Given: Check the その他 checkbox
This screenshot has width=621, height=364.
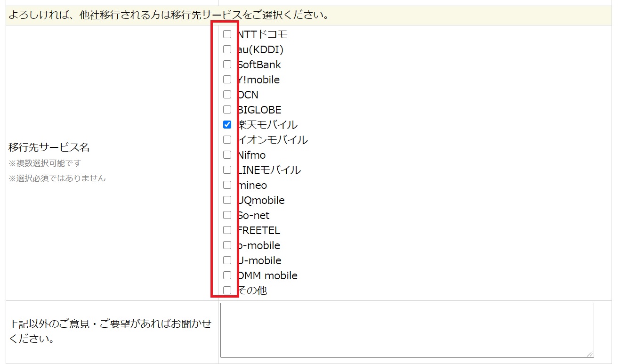Looking at the screenshot, I should 227,291.
